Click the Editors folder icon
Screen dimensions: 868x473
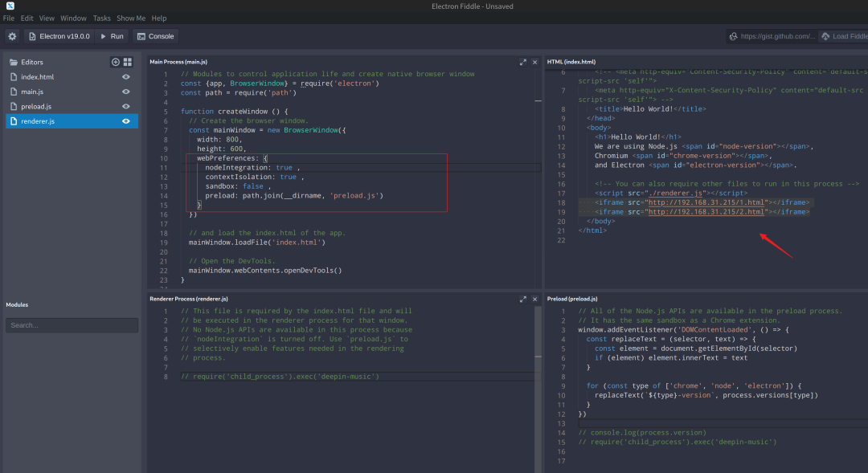tap(14, 62)
